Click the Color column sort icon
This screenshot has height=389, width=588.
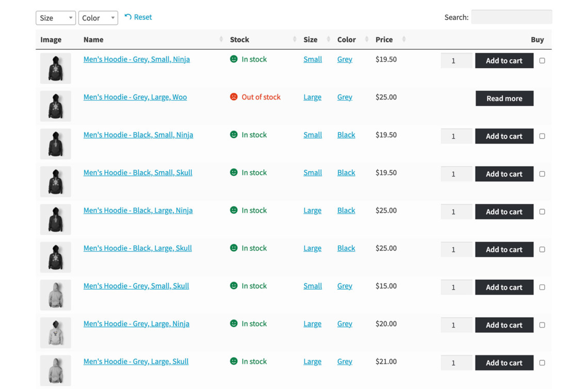coord(367,39)
